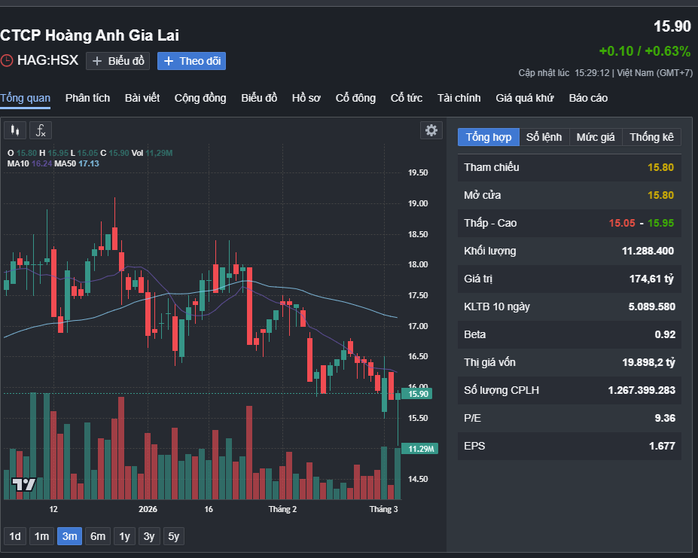The height and width of the screenshot is (558, 698).
Task: Click the current price label 15.90 on axis
Action: click(417, 394)
